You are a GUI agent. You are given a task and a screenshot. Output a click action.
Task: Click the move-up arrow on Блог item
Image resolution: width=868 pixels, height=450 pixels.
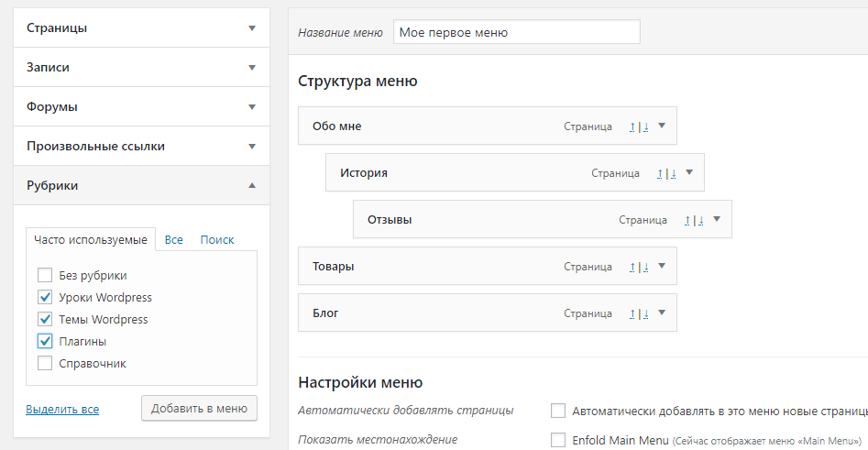pyautogui.click(x=632, y=313)
